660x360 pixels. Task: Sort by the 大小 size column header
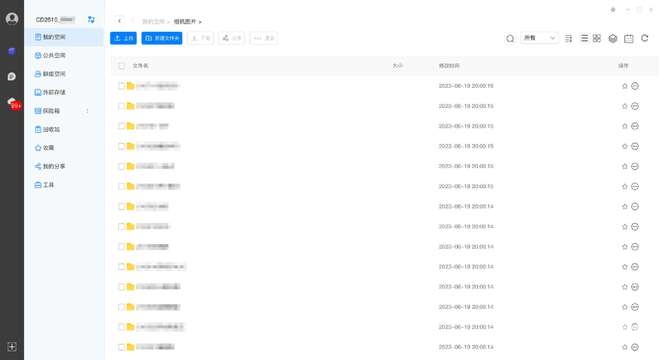[398, 66]
